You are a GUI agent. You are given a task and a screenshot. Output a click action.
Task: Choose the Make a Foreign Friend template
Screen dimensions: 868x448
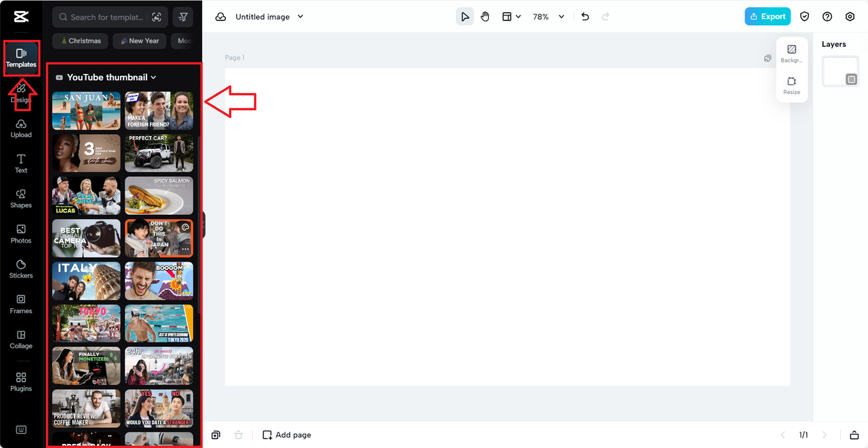[x=159, y=110]
